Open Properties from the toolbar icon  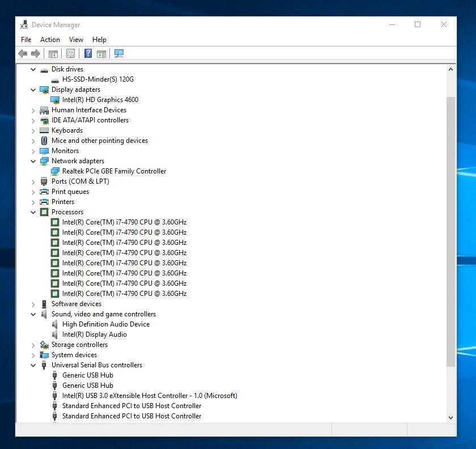pos(70,54)
